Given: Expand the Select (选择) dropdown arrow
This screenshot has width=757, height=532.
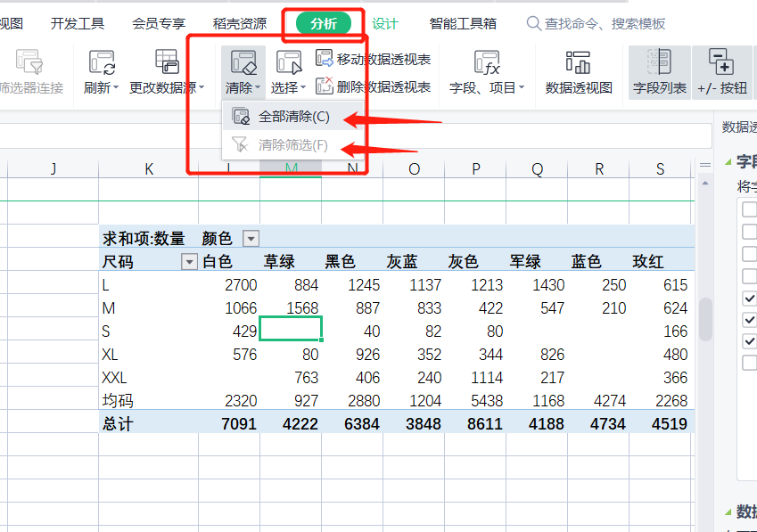Looking at the screenshot, I should [302, 87].
